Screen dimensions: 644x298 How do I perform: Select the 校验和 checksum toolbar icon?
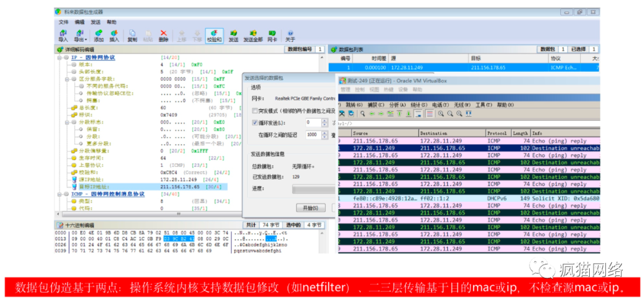coord(214,36)
